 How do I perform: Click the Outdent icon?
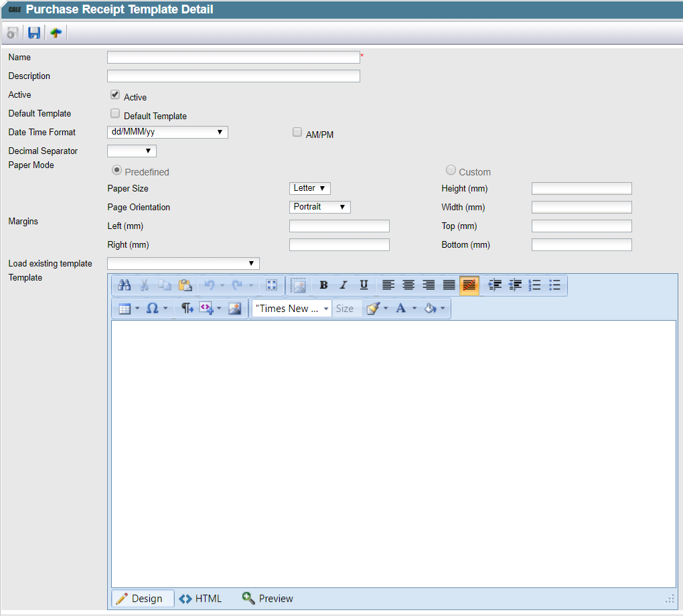[515, 285]
